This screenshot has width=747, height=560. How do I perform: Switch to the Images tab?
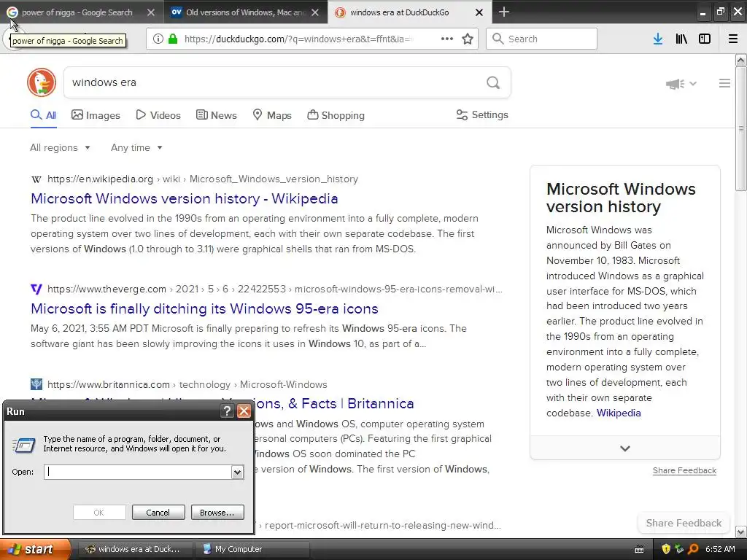tap(96, 115)
